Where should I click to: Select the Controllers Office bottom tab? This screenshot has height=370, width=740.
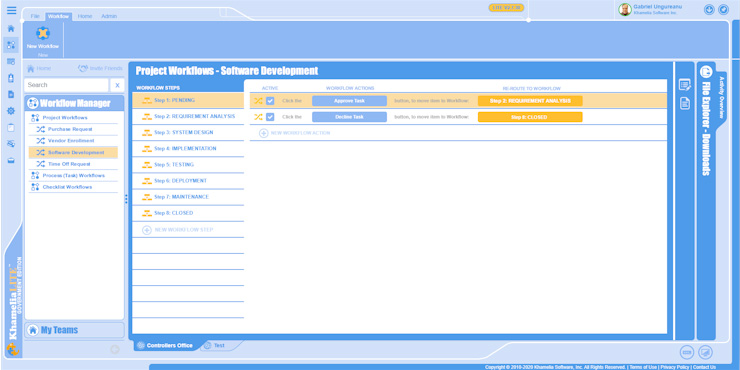(x=165, y=345)
